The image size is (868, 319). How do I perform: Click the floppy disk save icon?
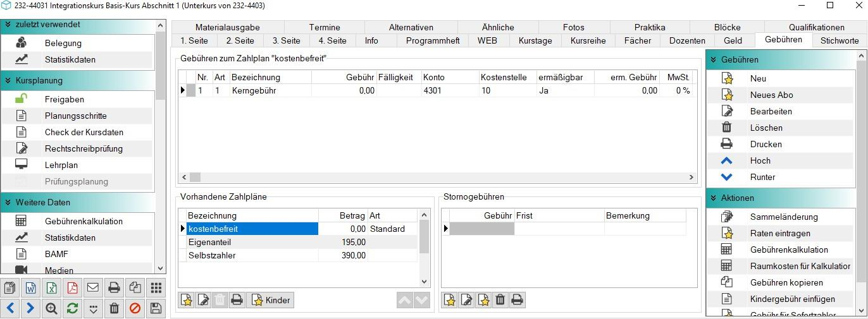(x=156, y=308)
